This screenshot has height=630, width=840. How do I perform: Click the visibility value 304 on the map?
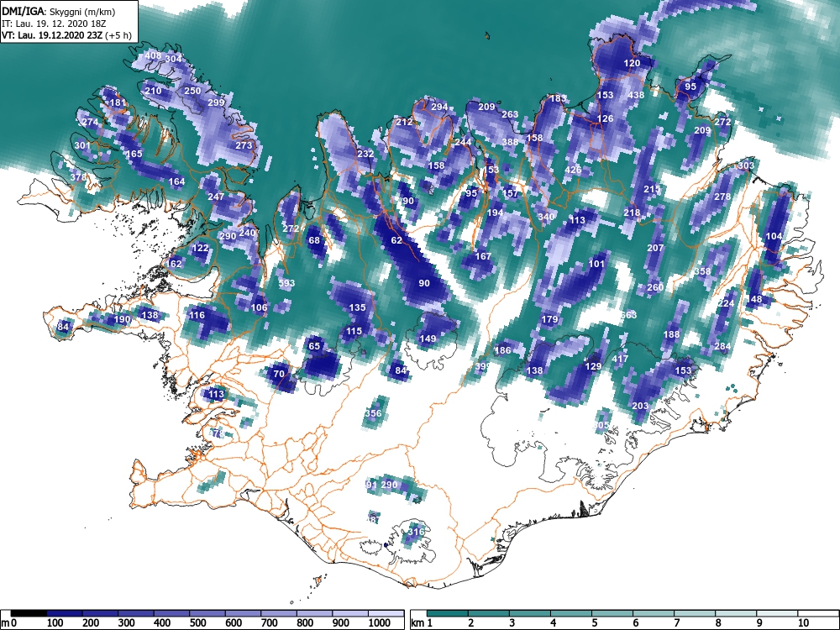174,59
